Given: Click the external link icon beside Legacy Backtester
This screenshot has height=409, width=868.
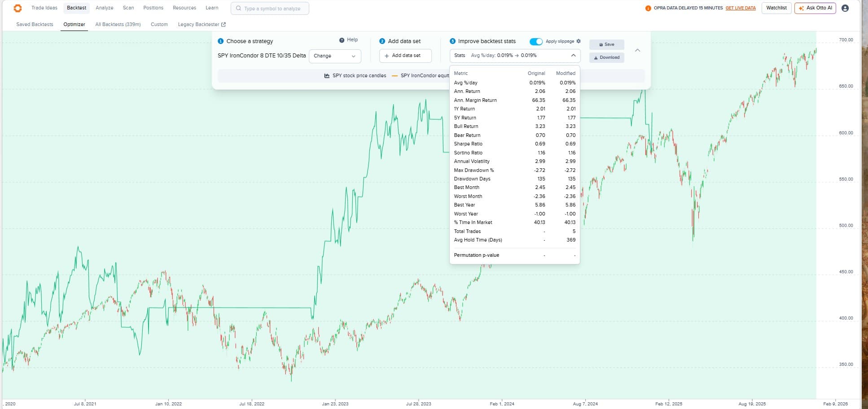Looking at the screenshot, I should 224,25.
